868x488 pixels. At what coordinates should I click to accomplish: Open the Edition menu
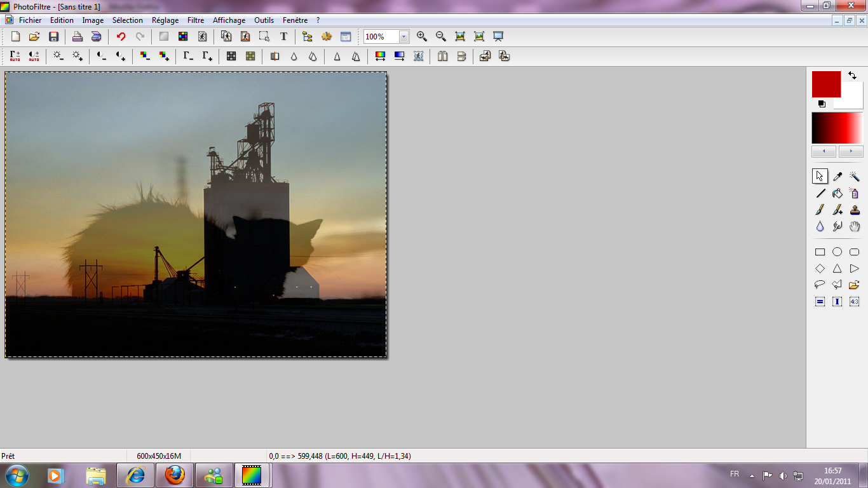62,20
